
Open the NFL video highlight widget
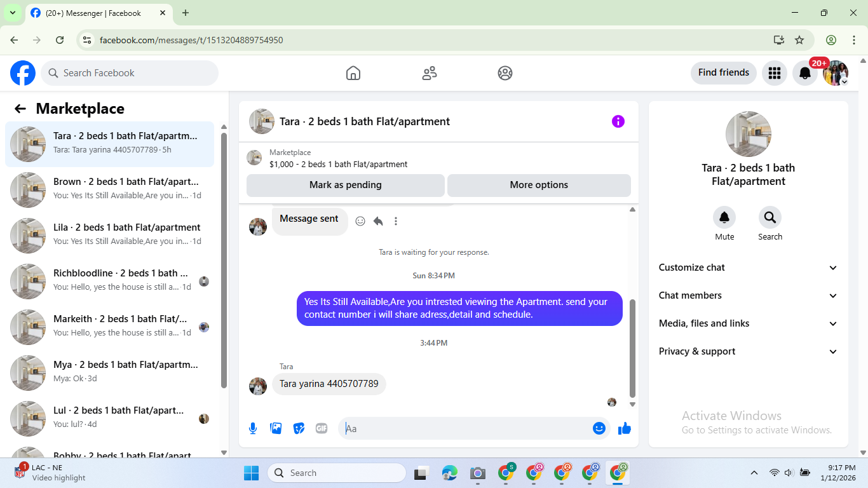[48, 473]
